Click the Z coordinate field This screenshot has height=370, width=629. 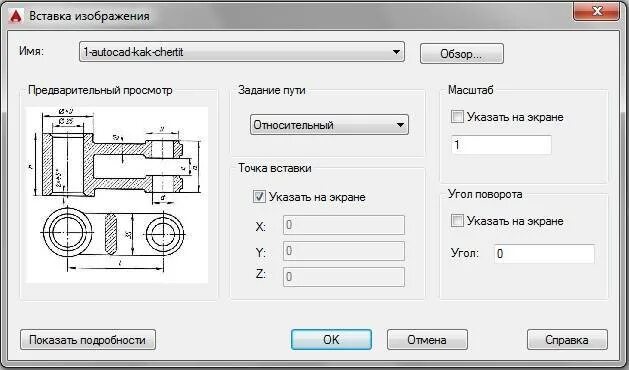click(x=344, y=277)
